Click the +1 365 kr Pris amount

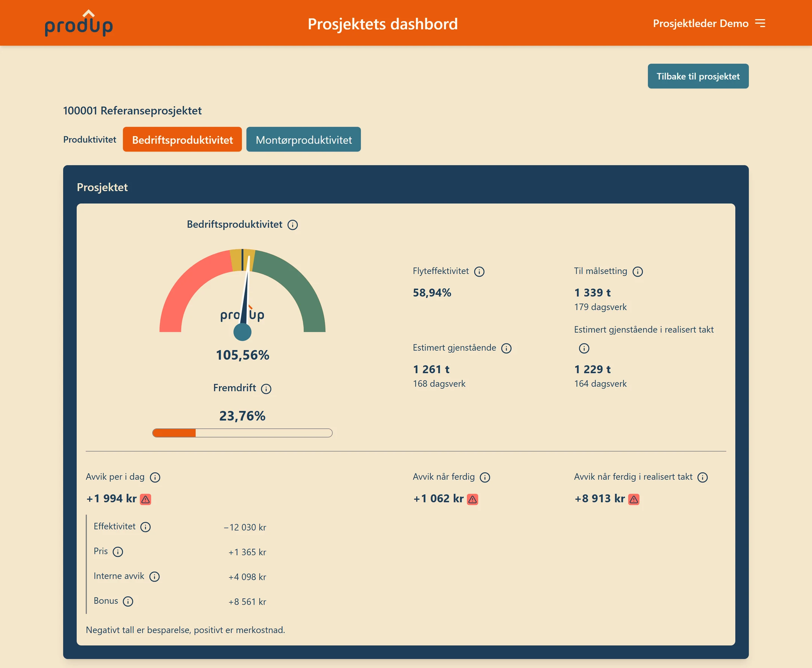point(247,552)
